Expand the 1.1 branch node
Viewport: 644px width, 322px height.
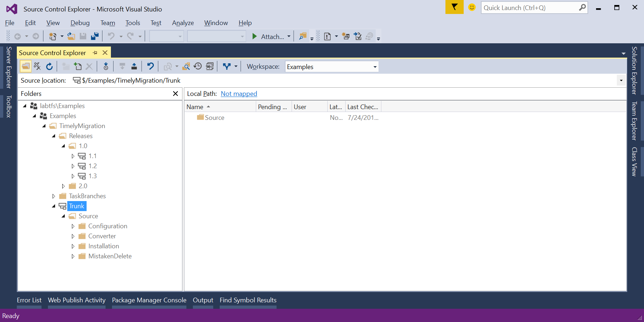73,156
